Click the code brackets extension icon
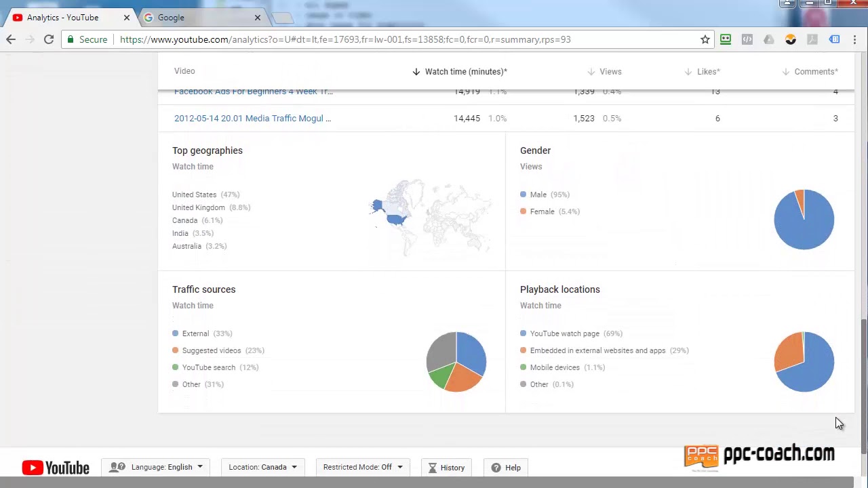This screenshot has height=488, width=868. pos(747,39)
